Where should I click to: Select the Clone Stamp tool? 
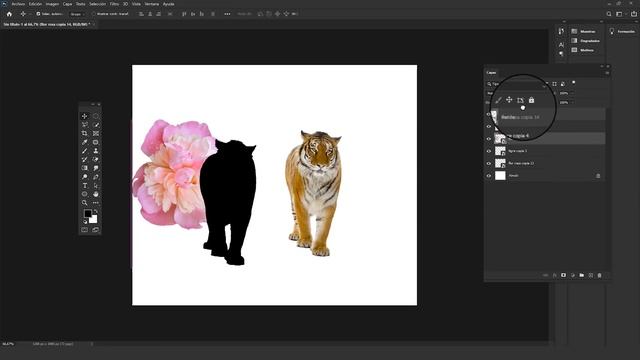[96, 151]
